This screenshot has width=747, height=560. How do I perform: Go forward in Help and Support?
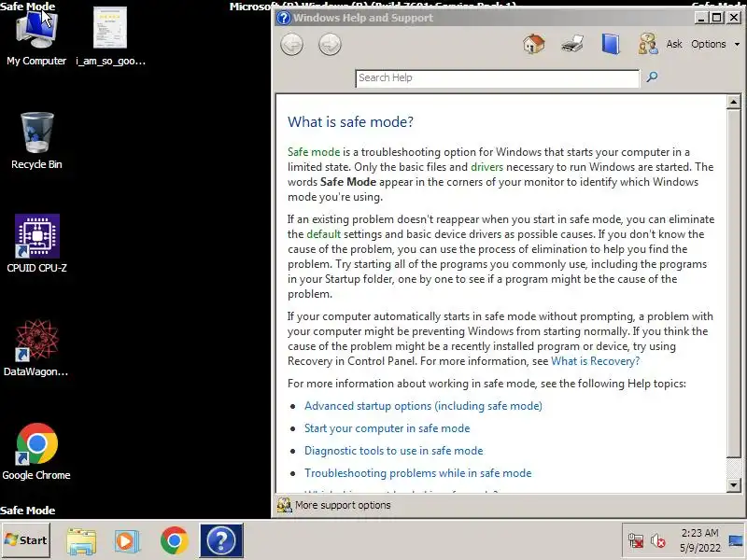(x=330, y=45)
